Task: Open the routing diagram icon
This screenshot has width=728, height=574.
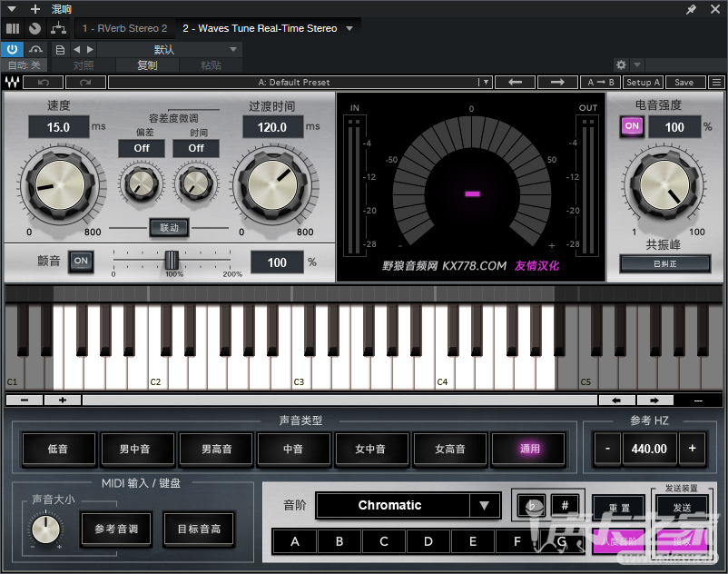Action: 58,29
